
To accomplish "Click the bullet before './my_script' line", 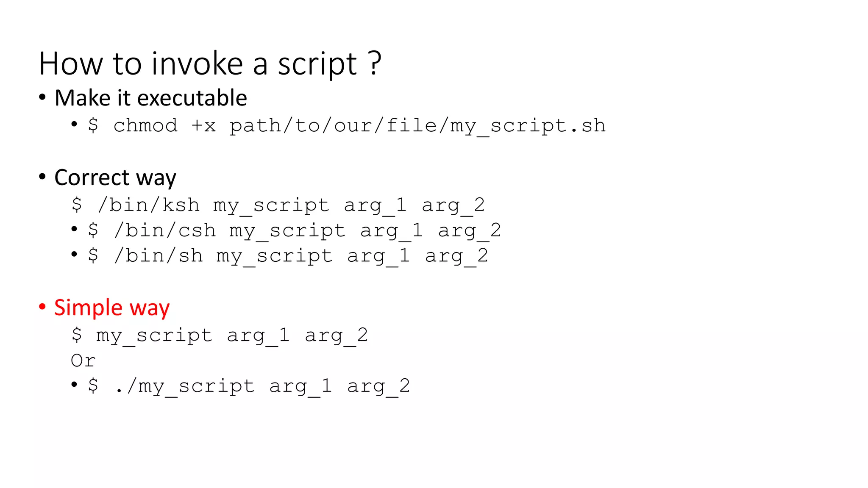I will click(74, 385).
